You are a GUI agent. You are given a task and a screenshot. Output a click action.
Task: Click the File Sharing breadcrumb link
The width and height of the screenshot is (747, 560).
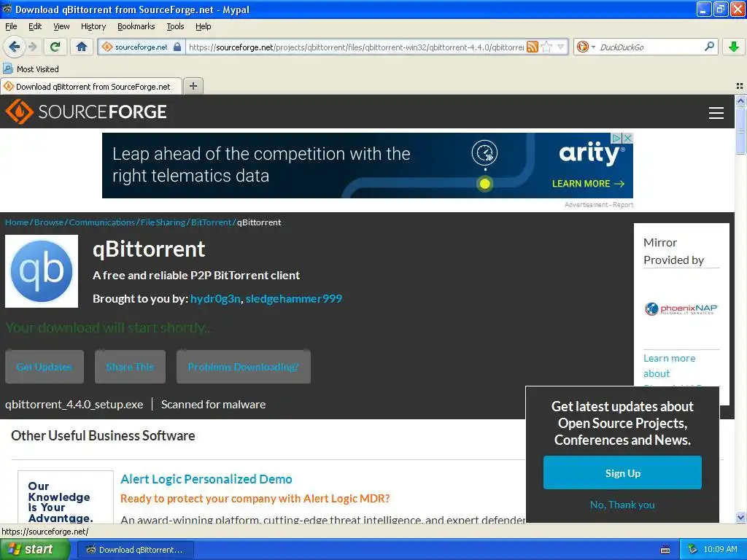pyautogui.click(x=163, y=222)
